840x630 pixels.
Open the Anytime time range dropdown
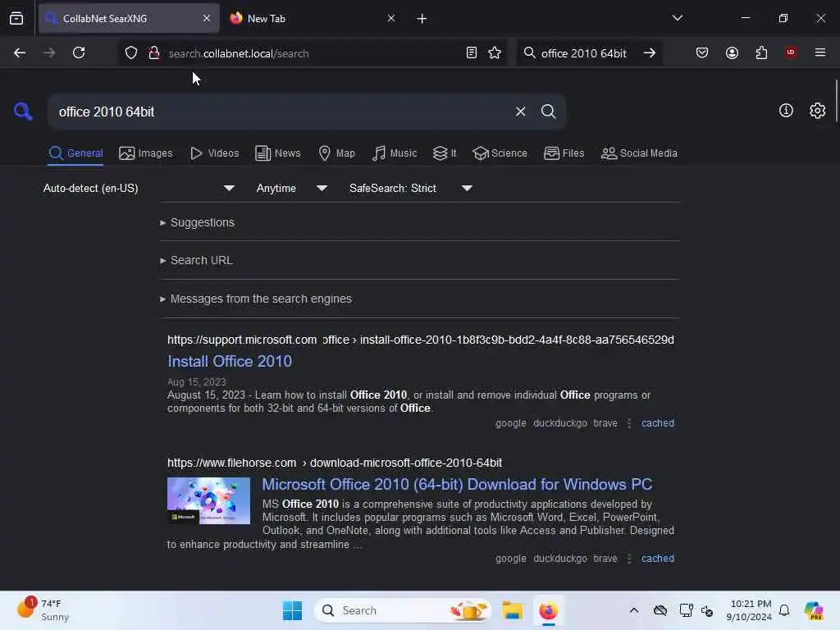pyautogui.click(x=292, y=188)
